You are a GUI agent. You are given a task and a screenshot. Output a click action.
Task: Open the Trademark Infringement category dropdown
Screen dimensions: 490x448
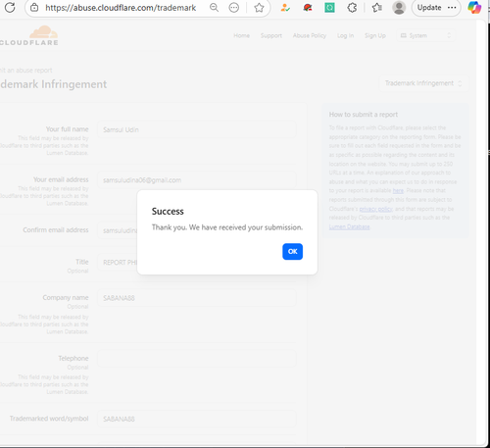(423, 83)
